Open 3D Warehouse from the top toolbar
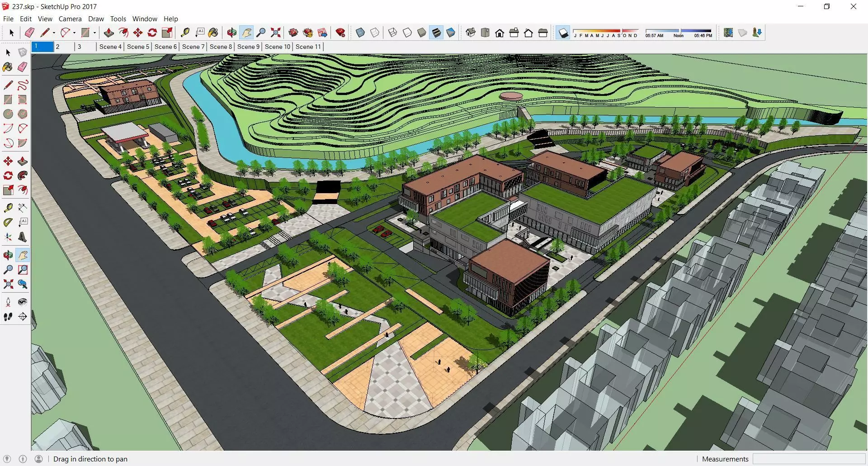 point(293,33)
